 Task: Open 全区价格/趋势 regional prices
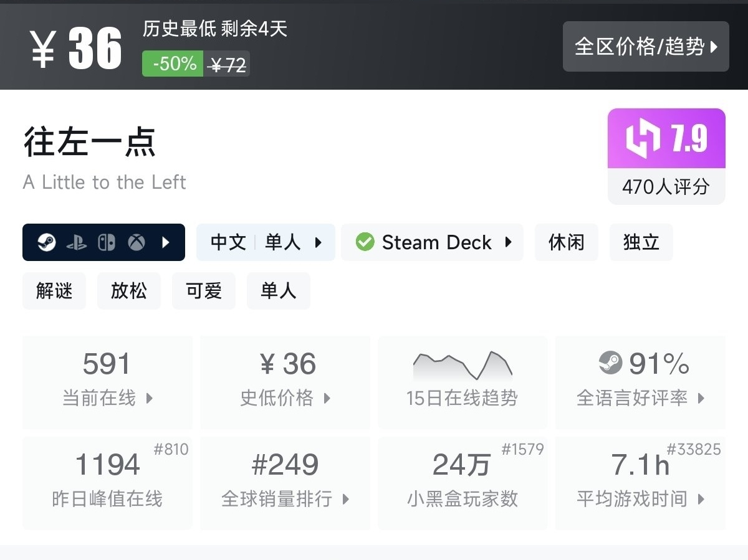646,47
